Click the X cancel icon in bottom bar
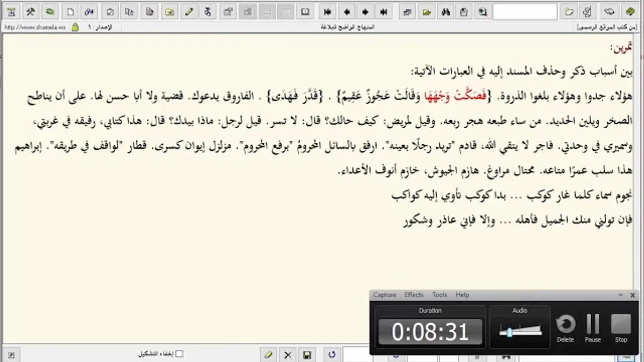 pyautogui.click(x=288, y=355)
